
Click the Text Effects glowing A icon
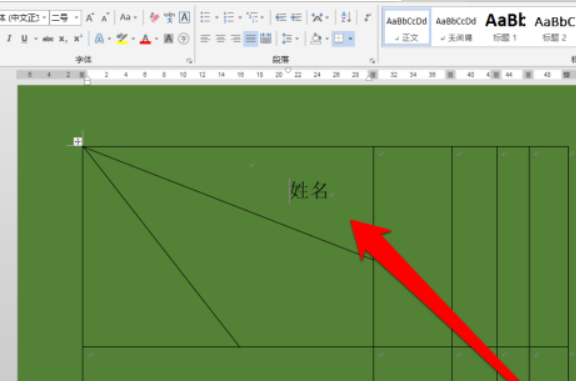coord(99,39)
